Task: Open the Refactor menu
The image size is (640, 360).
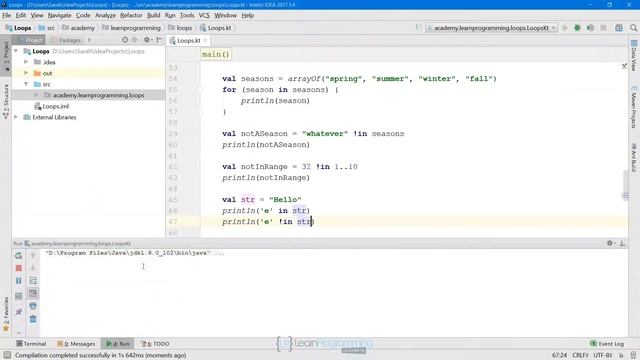Action: click(131, 15)
